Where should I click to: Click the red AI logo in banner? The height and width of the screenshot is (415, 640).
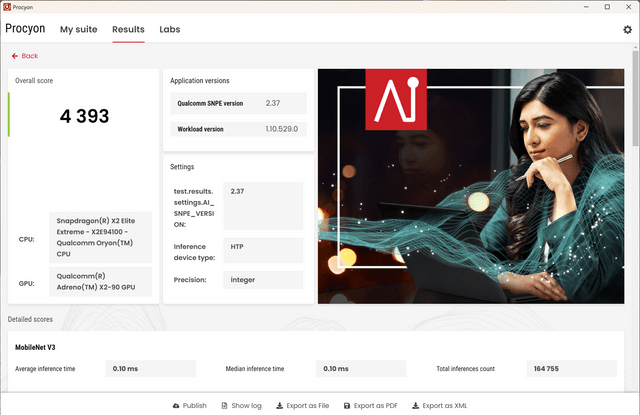(396, 100)
